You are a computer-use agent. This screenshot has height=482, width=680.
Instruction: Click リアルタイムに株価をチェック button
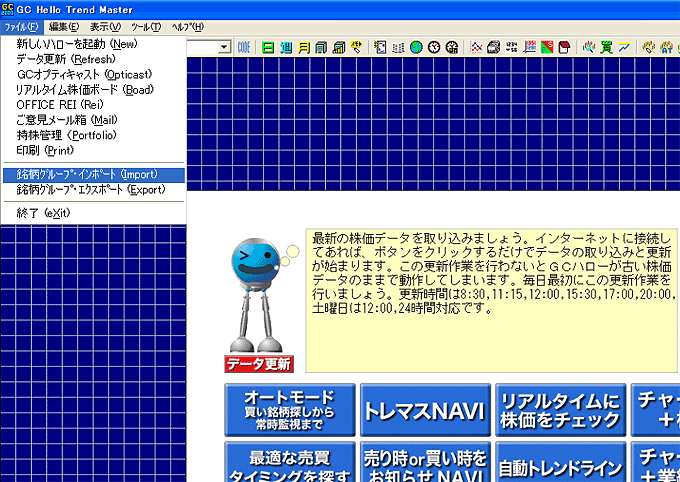(x=561, y=410)
